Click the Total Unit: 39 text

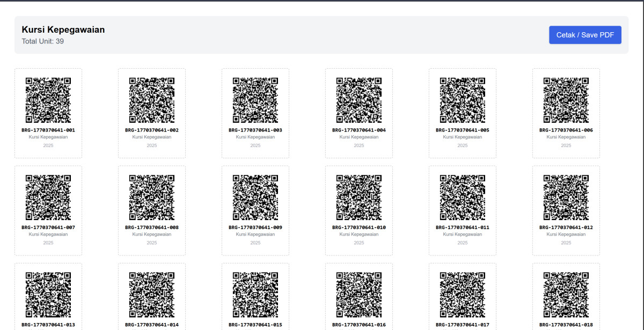(x=43, y=41)
